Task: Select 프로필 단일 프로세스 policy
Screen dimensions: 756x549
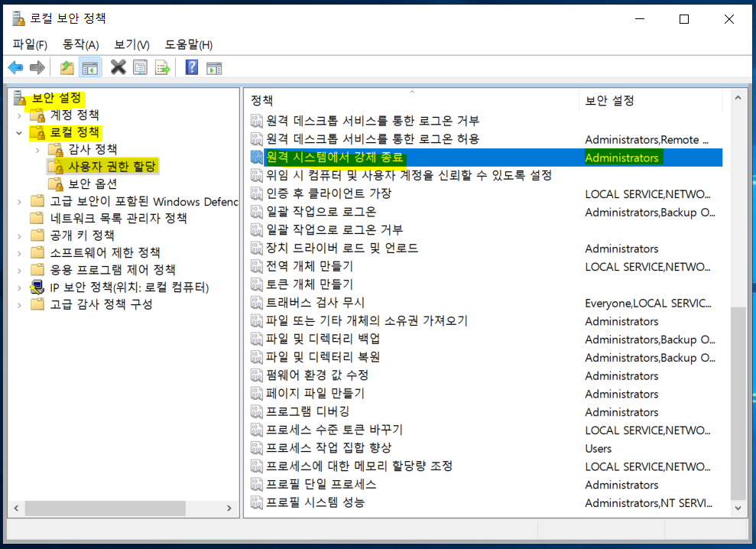Action: coord(321,484)
